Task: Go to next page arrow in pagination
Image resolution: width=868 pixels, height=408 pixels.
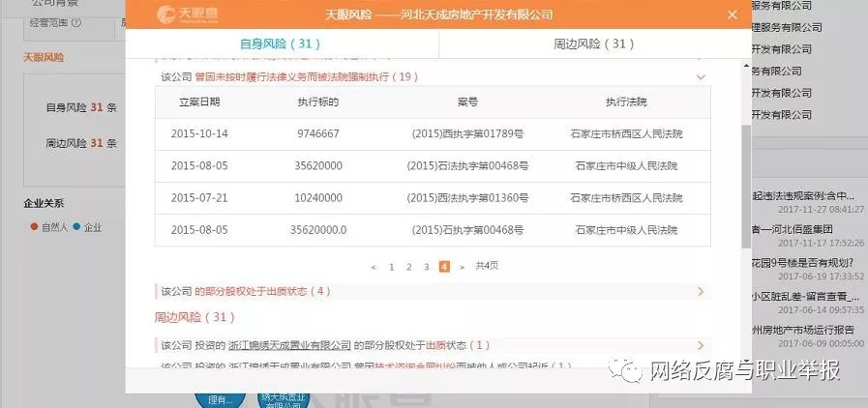Action: [x=462, y=267]
